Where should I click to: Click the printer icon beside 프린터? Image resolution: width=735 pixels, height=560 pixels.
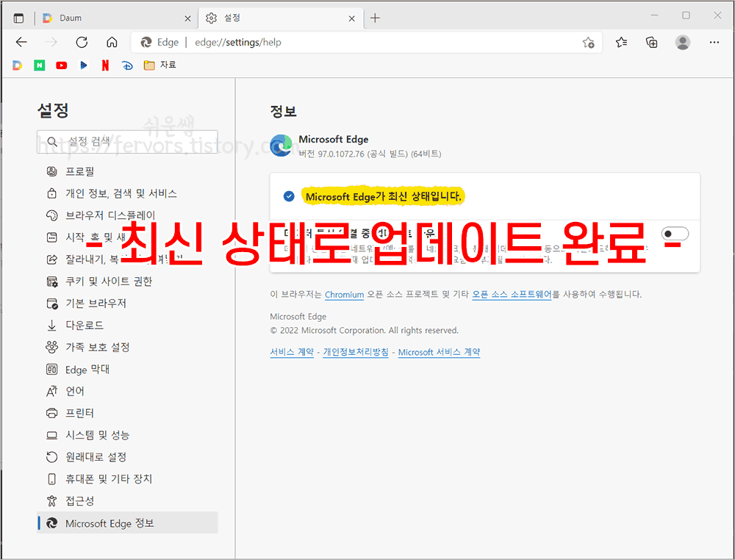pos(52,413)
